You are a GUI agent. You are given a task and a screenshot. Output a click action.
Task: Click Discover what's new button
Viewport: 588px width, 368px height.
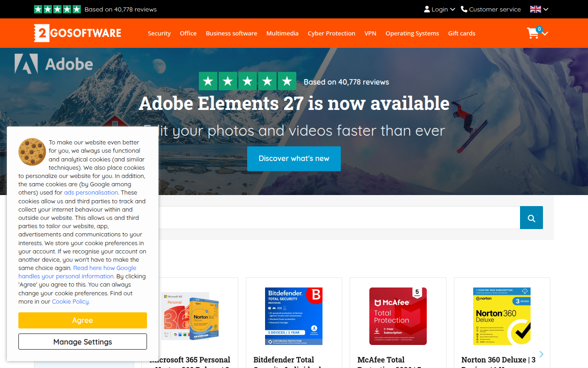(294, 159)
